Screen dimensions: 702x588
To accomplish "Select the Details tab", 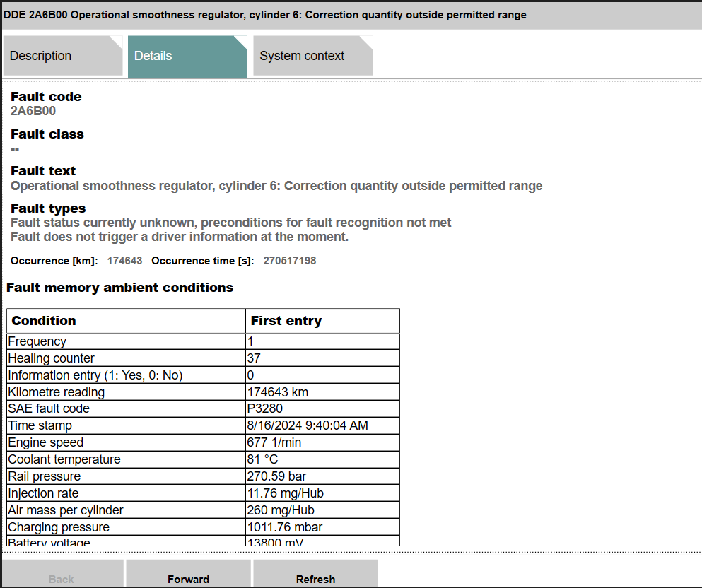I will [x=187, y=57].
